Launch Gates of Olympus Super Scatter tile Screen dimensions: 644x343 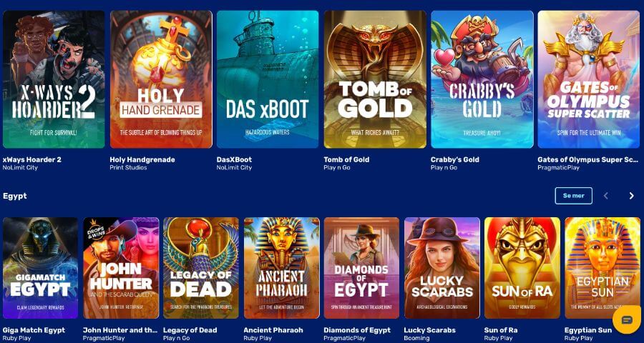pos(589,79)
